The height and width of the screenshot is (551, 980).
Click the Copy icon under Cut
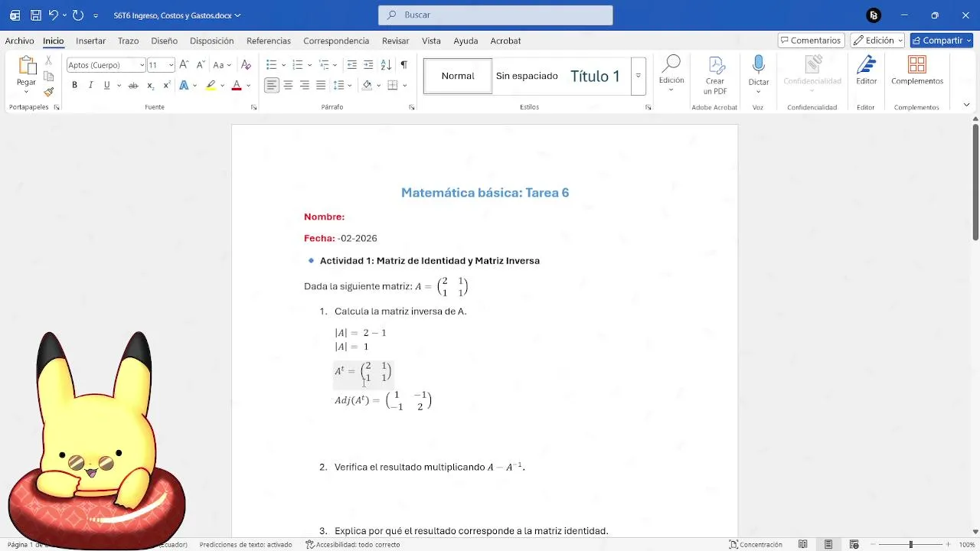[x=49, y=77]
